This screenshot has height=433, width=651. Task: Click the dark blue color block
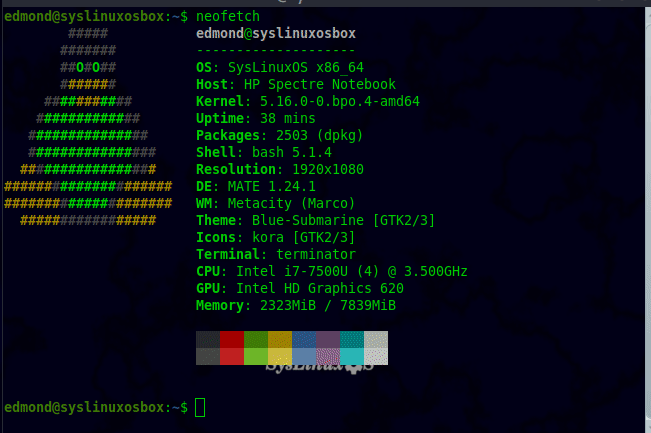click(x=304, y=340)
